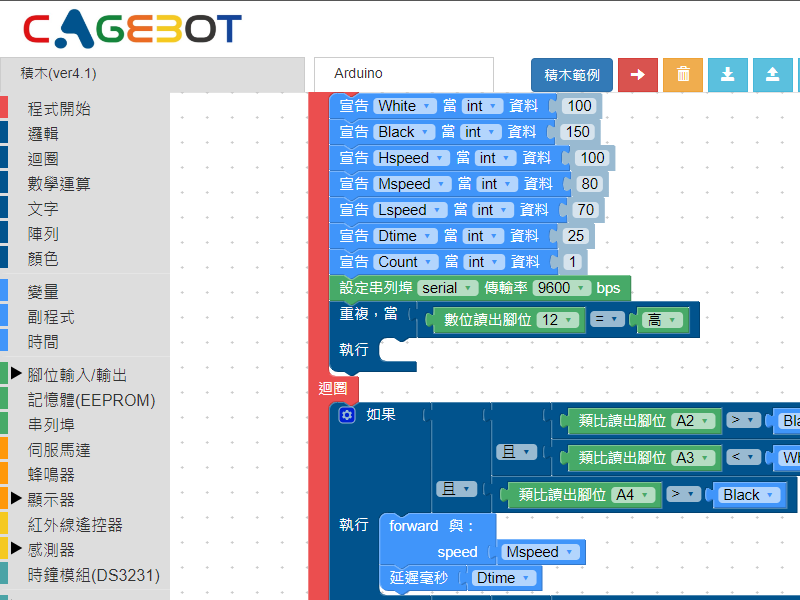The width and height of the screenshot is (800, 600).
Task: Expand the 感測器 category
Action: [17, 549]
